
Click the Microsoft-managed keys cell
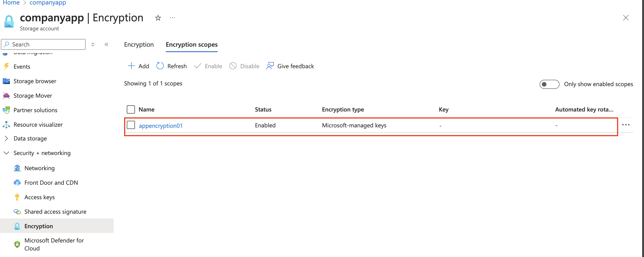(x=354, y=125)
